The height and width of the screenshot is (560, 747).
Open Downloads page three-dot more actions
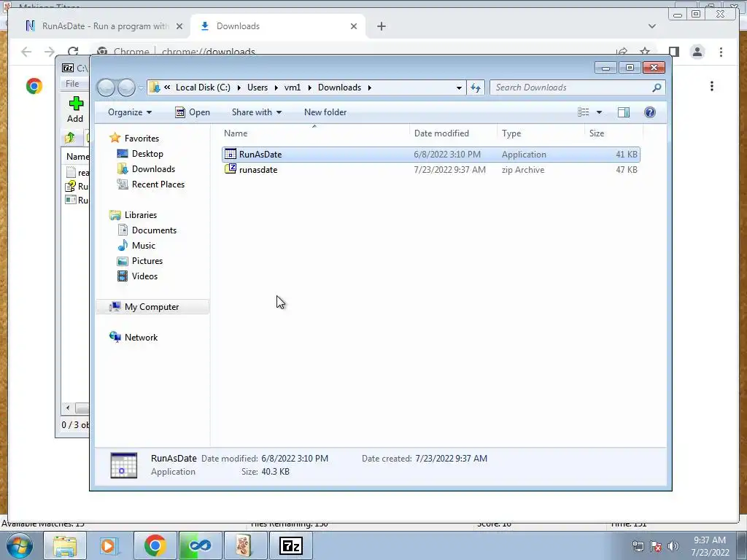point(712,86)
